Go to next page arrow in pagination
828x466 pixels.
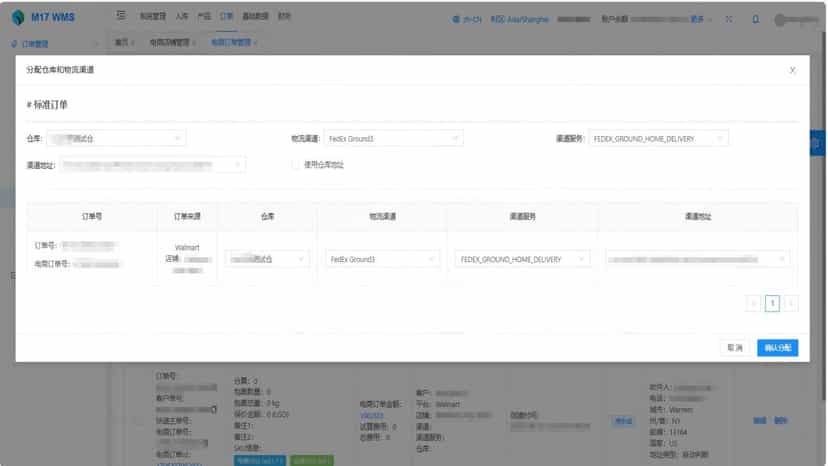791,303
